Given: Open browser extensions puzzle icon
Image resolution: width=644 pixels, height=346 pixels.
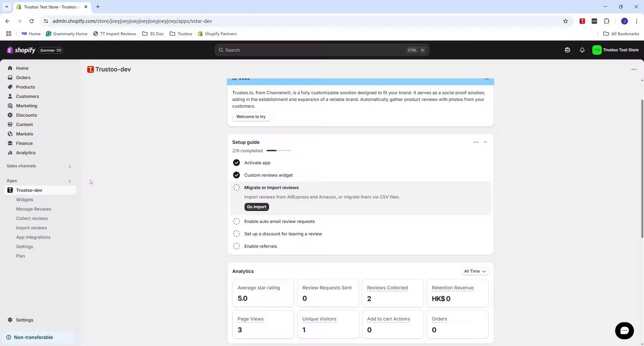Looking at the screenshot, I should (607, 21).
